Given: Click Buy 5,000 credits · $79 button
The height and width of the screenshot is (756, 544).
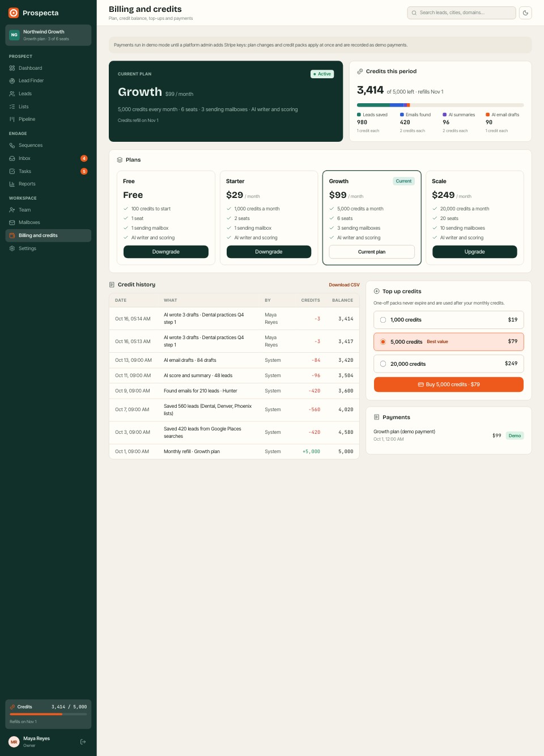Looking at the screenshot, I should click(449, 385).
